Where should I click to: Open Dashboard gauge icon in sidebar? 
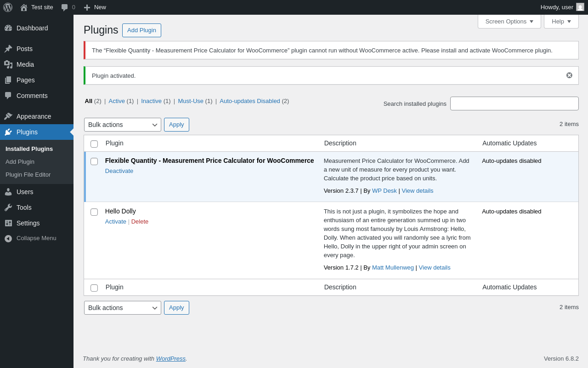pyautogui.click(x=8, y=28)
